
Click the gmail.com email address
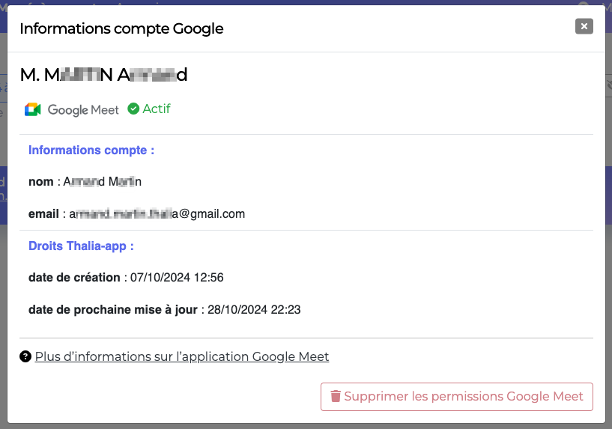point(157,214)
